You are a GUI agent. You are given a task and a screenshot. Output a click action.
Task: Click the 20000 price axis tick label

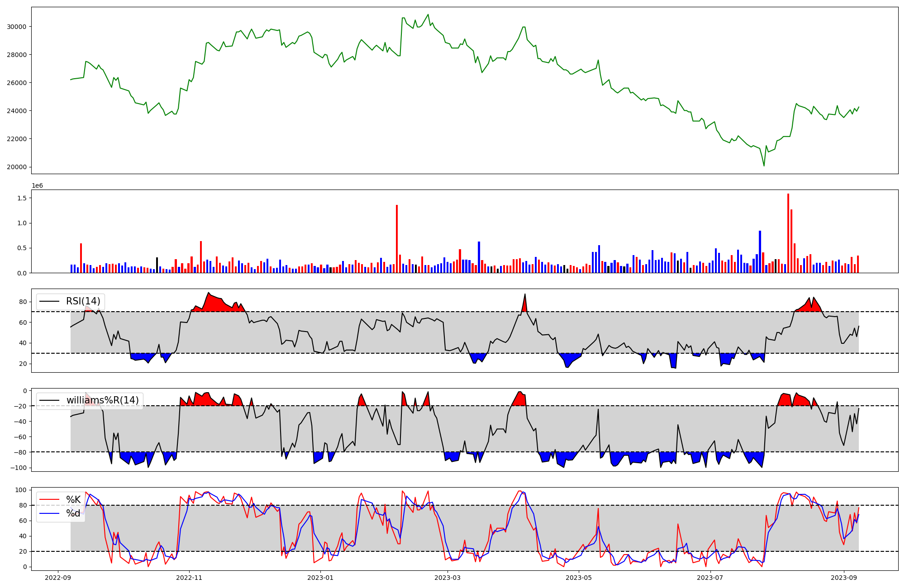(17, 167)
